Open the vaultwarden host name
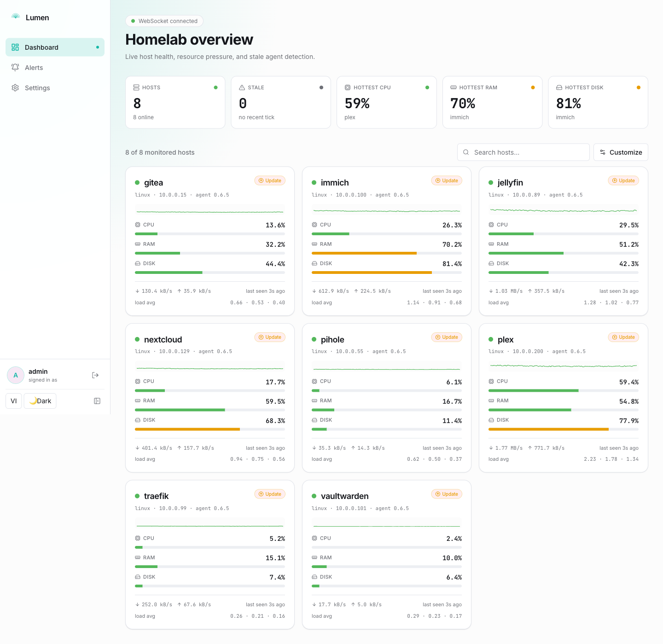This screenshot has height=644, width=663. coord(345,496)
